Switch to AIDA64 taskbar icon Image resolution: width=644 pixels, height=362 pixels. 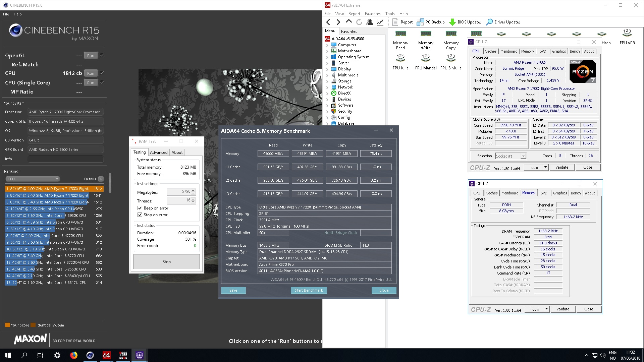pyautogui.click(x=106, y=355)
